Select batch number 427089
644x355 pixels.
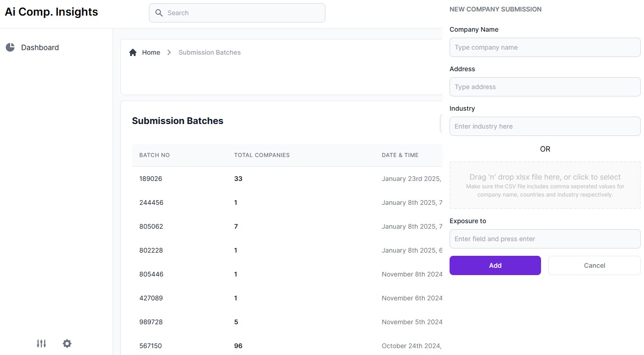[x=151, y=298]
